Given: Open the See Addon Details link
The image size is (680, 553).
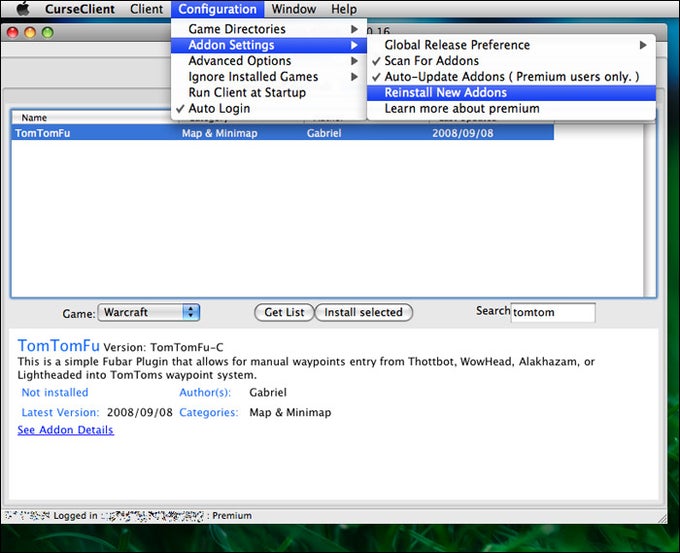Looking at the screenshot, I should [65, 430].
